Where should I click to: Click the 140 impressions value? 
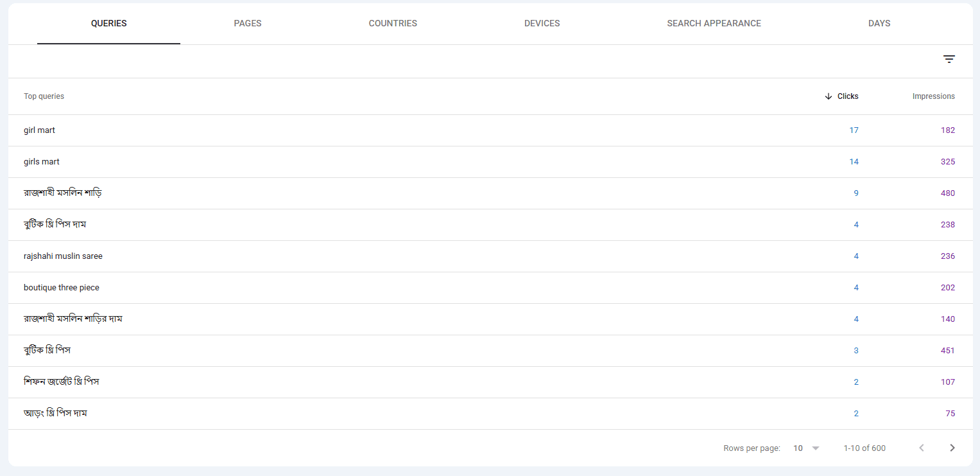tap(948, 319)
